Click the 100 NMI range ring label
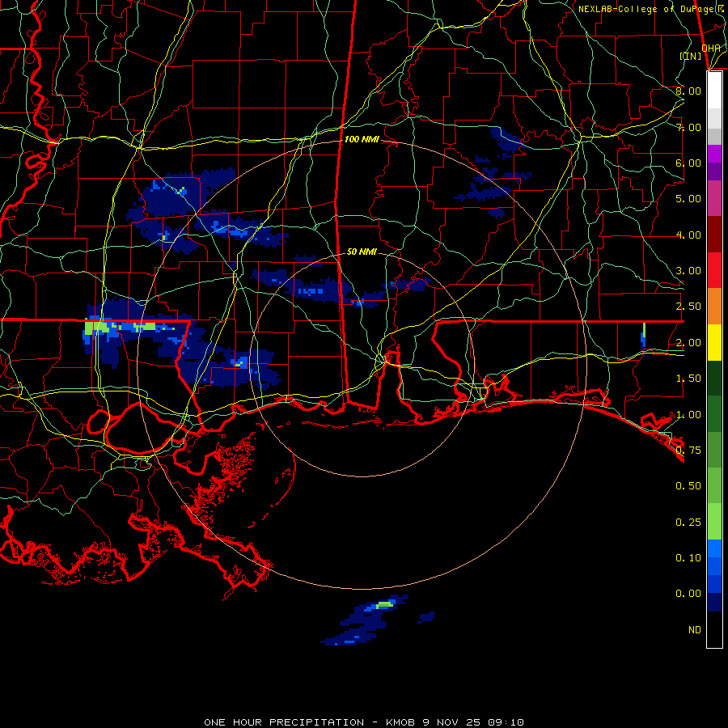Screen dimensions: 728x728 (x=362, y=139)
